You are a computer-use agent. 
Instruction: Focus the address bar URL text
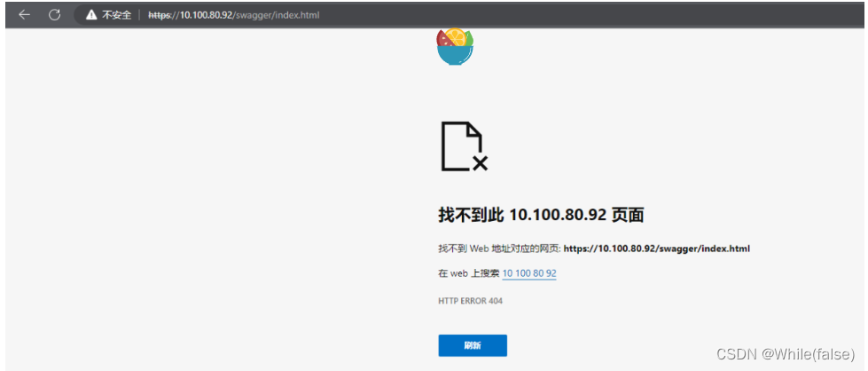[233, 15]
